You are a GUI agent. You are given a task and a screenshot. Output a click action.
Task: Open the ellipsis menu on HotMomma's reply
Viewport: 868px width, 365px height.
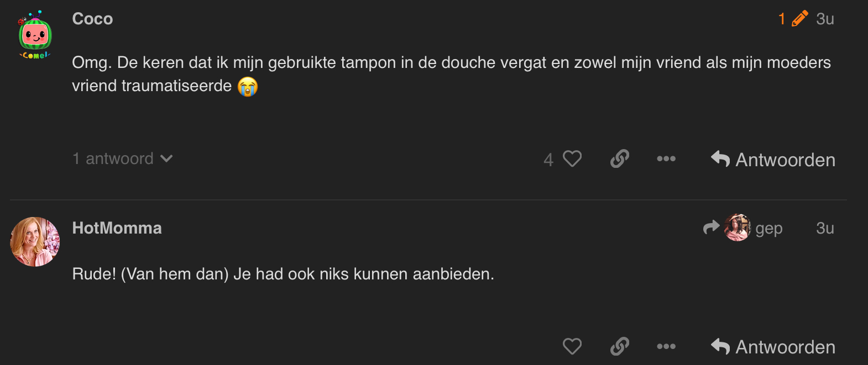(666, 347)
